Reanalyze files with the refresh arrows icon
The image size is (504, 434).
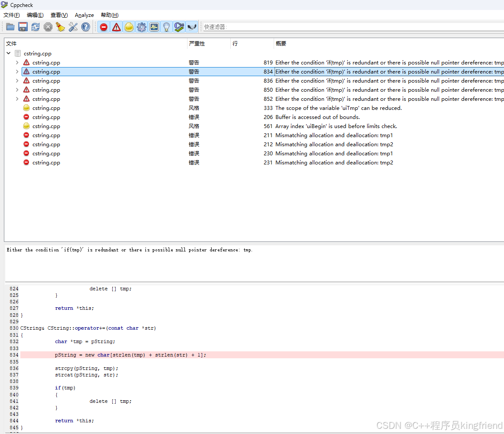click(36, 27)
